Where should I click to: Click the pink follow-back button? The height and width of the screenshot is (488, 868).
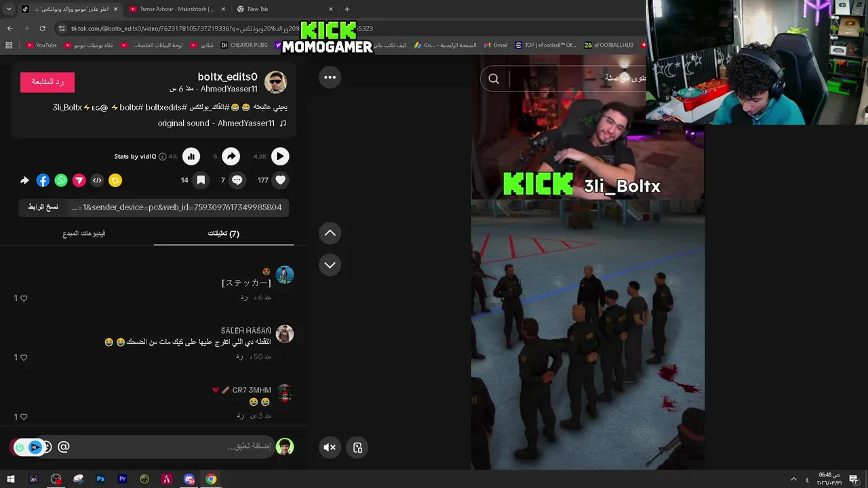tap(47, 82)
